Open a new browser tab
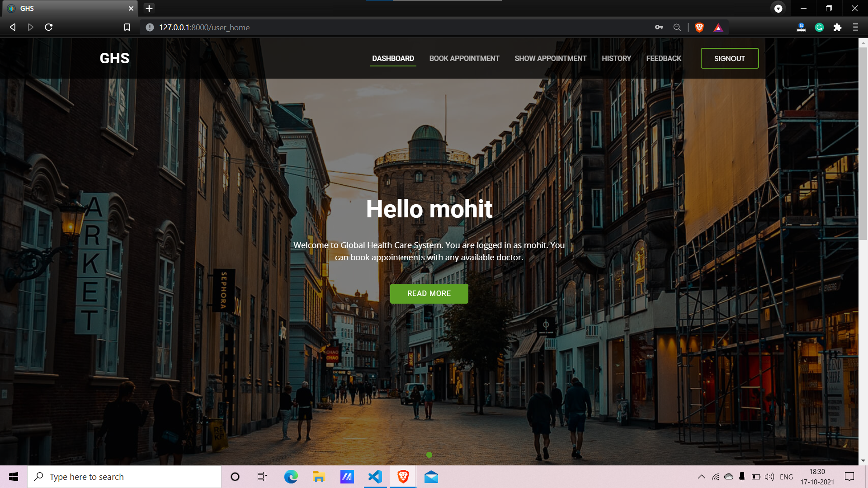The image size is (868, 488). point(149,9)
